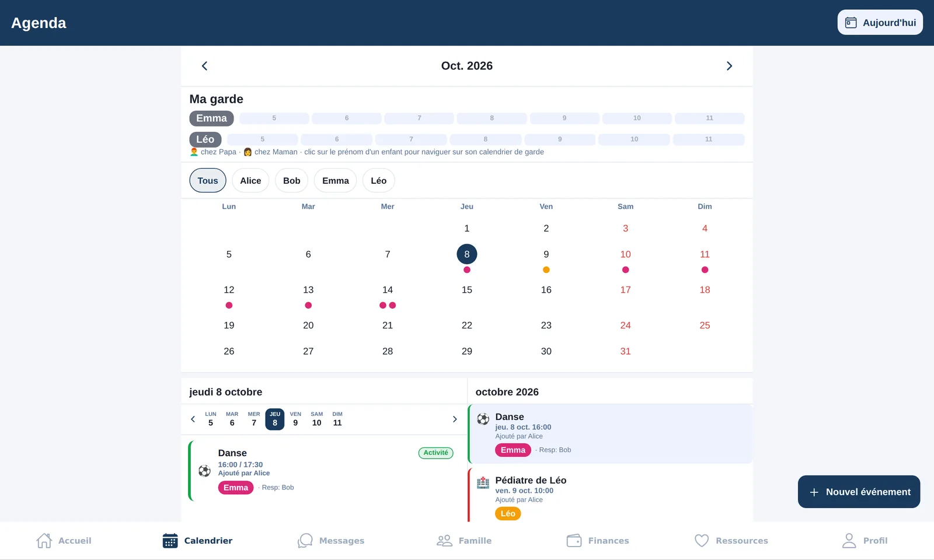The image size is (934, 560).
Task: Create a Nouvel événement
Action: point(859,492)
